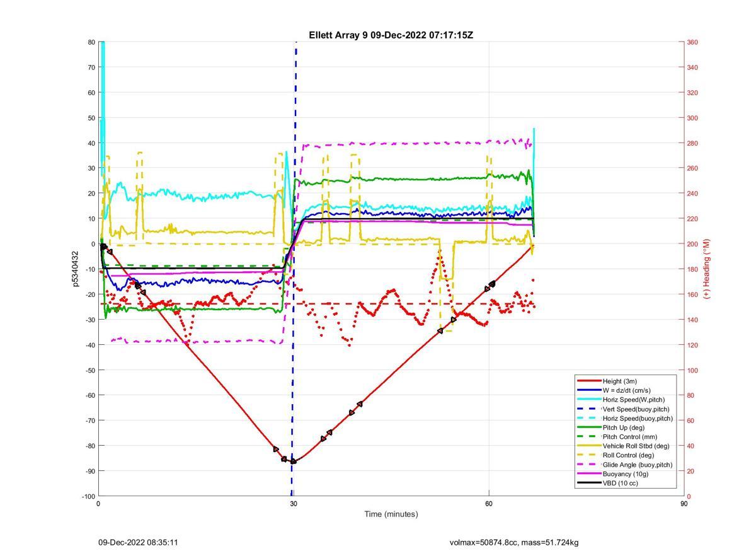Click the right axis tick label '100'
This screenshot has height=558, width=756.
(692, 370)
